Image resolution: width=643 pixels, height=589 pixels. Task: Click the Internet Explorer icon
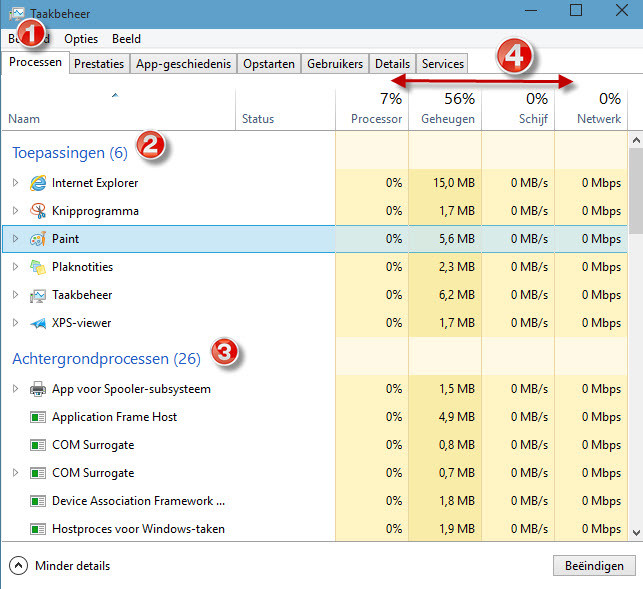(x=38, y=183)
